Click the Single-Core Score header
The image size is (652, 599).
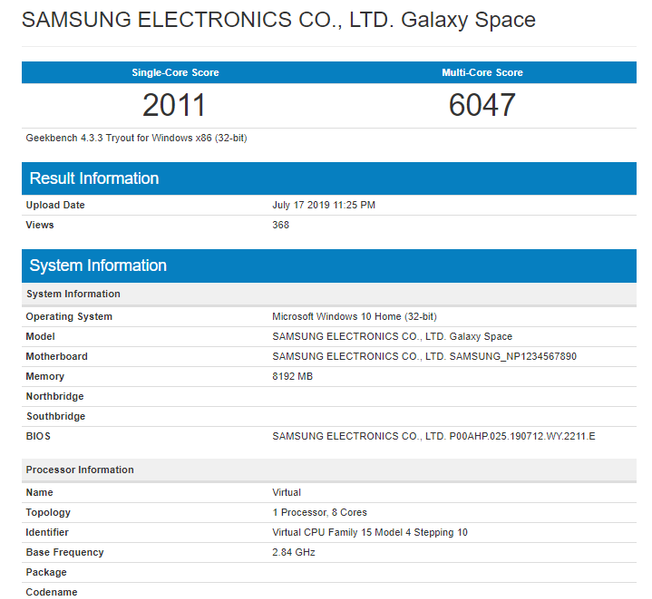(175, 73)
